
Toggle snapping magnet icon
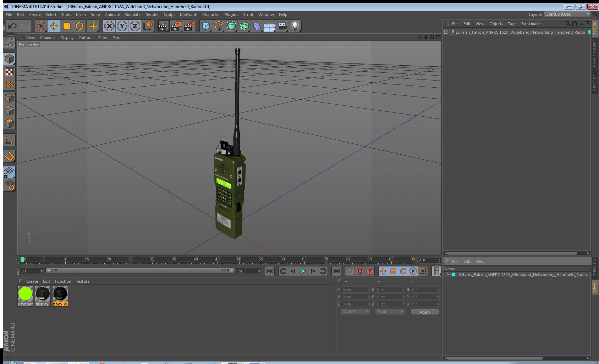pos(9,156)
